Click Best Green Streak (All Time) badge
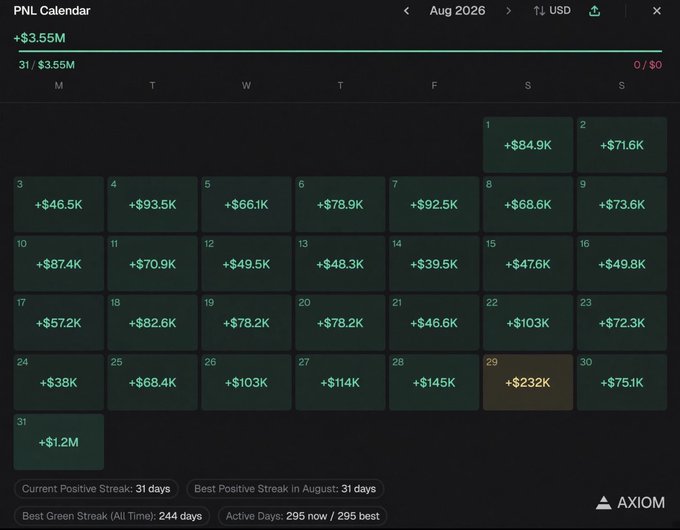Screen dimensions: 680x530 (x=112, y=516)
